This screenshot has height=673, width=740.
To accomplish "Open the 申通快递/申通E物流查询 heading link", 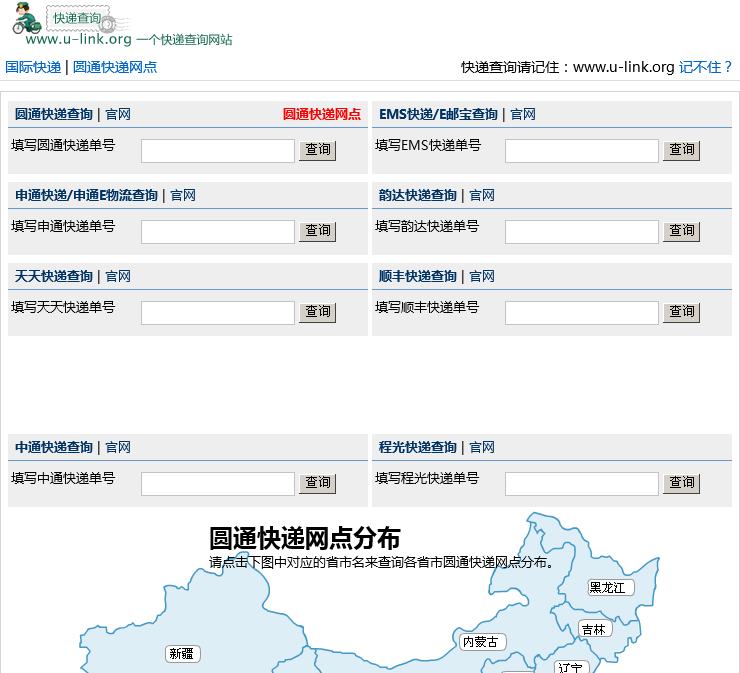I will pyautogui.click(x=86, y=195).
